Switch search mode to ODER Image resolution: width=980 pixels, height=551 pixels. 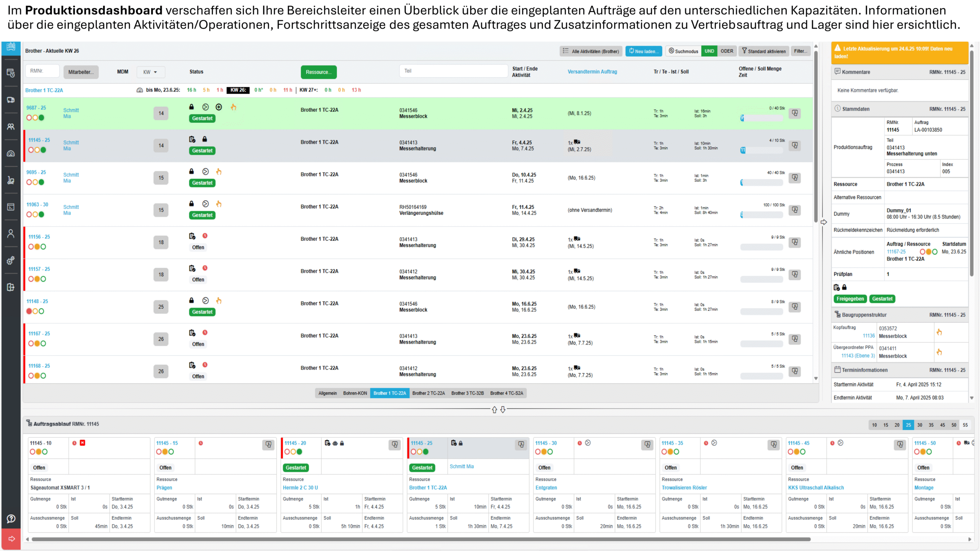coord(727,51)
